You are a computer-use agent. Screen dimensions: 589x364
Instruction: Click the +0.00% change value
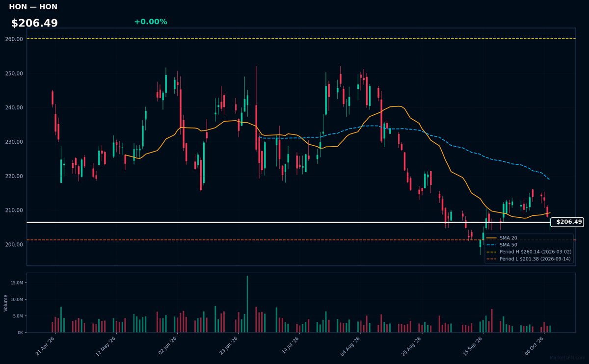pyautogui.click(x=150, y=22)
